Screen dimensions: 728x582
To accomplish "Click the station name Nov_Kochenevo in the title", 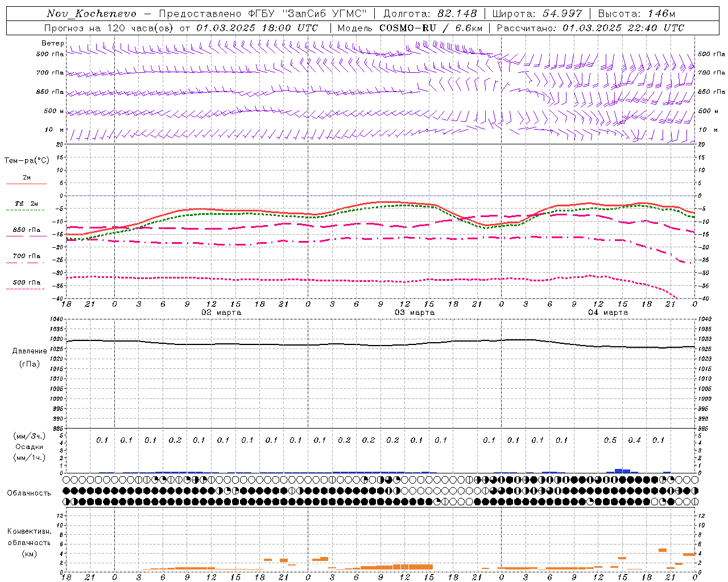I will click(x=92, y=14).
